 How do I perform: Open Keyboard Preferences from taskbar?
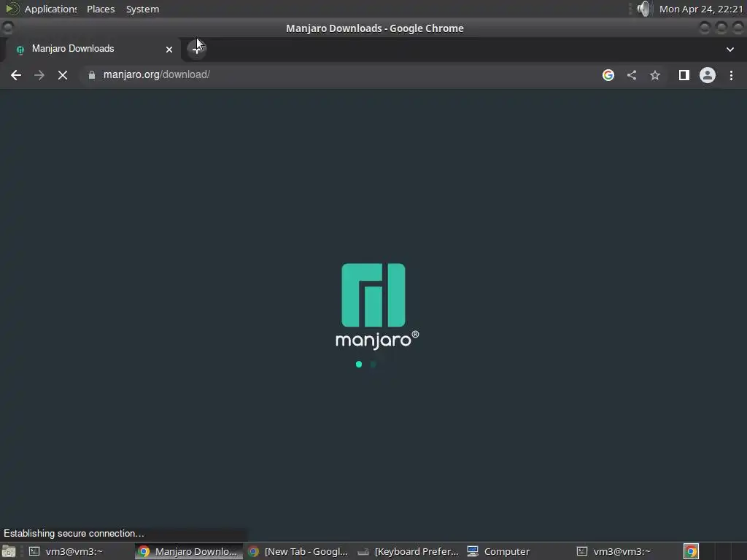click(x=408, y=551)
